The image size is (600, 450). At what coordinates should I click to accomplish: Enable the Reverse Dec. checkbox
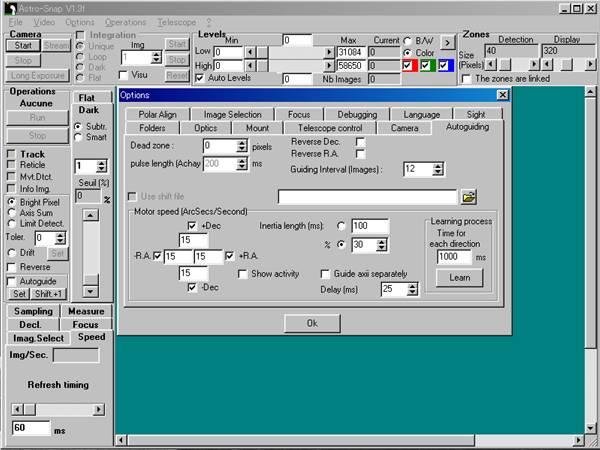pyautogui.click(x=360, y=142)
